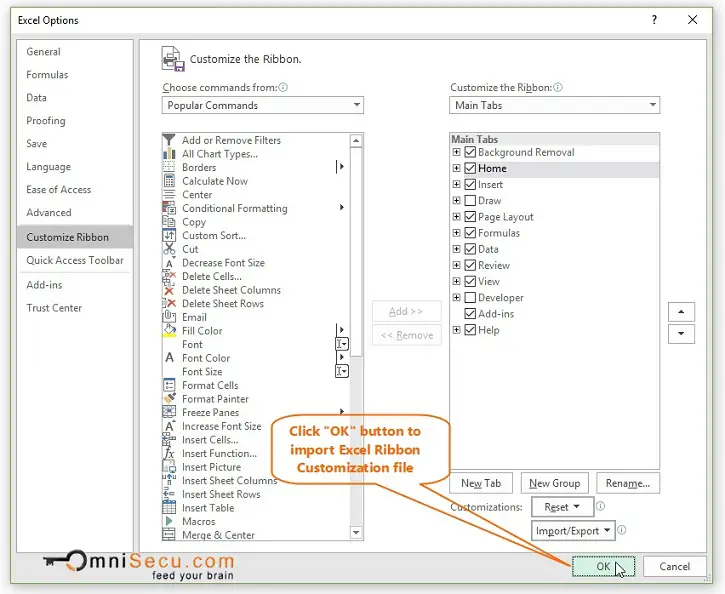Screen dimensions: 725x594
Task: Click the Increase Font Size icon
Action: [169, 426]
